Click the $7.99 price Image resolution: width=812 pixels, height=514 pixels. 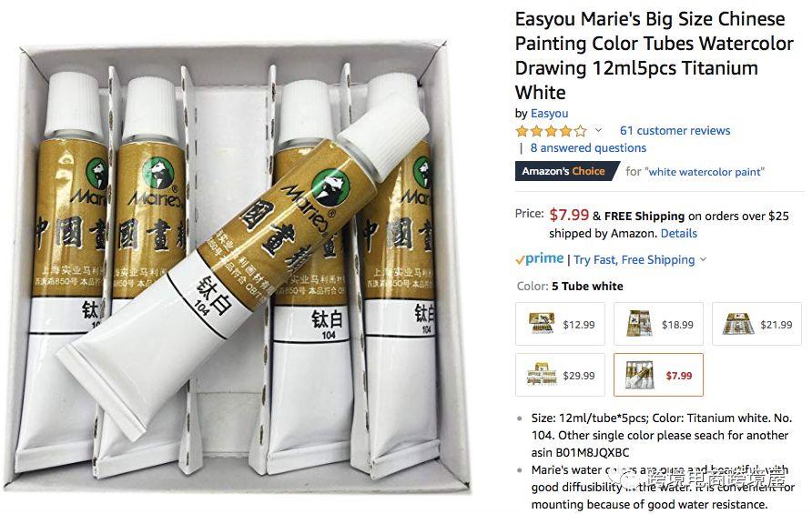click(x=569, y=215)
